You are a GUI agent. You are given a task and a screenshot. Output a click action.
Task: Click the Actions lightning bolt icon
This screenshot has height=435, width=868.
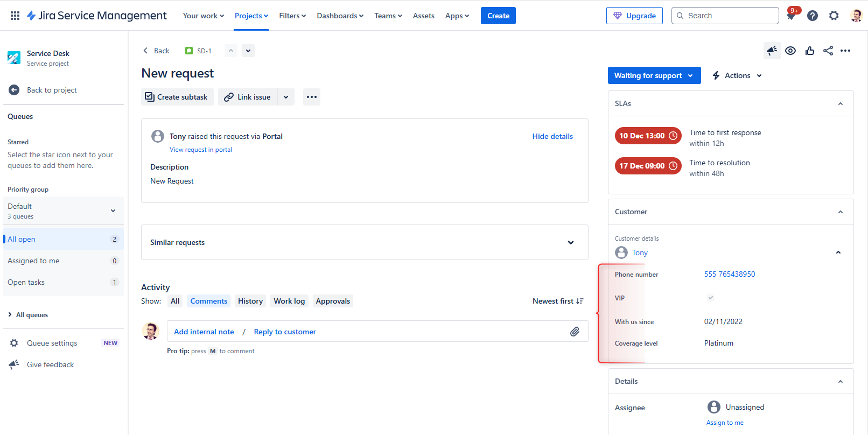[716, 75]
